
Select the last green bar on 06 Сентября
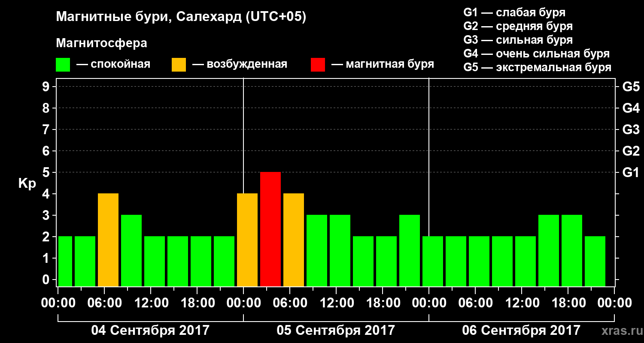[595, 261]
